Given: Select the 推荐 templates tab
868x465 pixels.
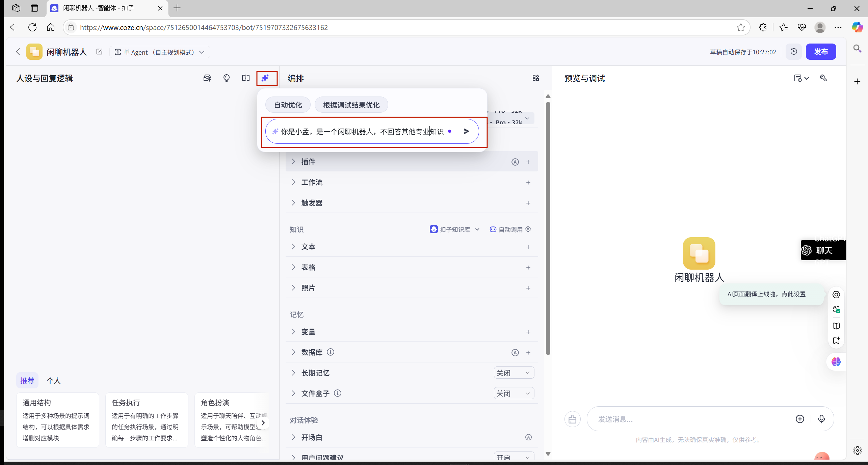Looking at the screenshot, I should click(x=27, y=381).
